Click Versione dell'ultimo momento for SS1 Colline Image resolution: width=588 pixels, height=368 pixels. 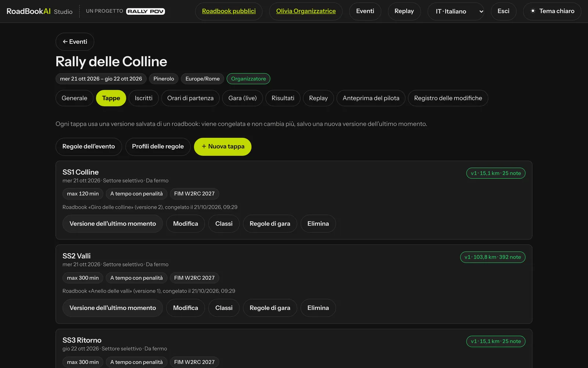[x=113, y=224]
